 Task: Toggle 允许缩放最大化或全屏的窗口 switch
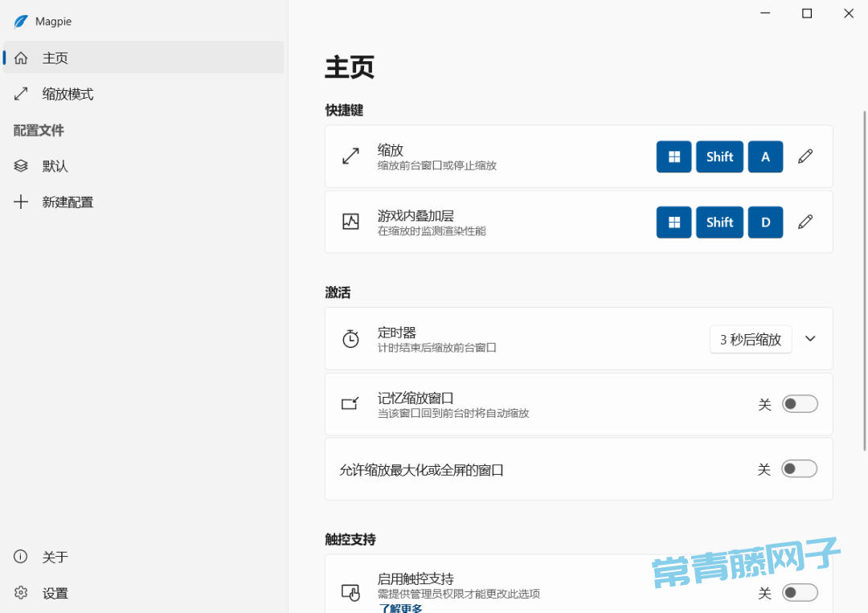point(800,469)
